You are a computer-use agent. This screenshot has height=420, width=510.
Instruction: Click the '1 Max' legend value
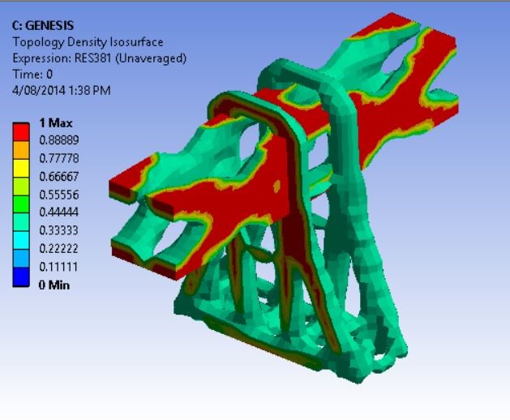(56, 123)
